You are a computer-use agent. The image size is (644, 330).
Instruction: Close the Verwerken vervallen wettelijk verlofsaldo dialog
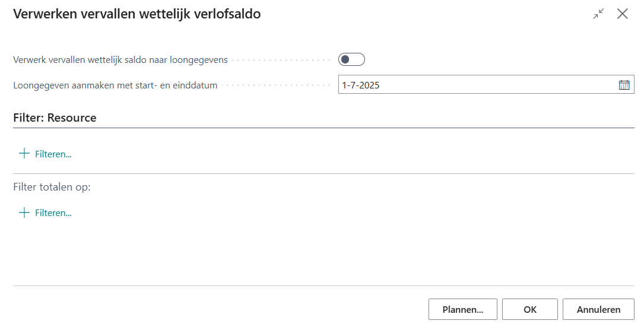click(x=622, y=14)
